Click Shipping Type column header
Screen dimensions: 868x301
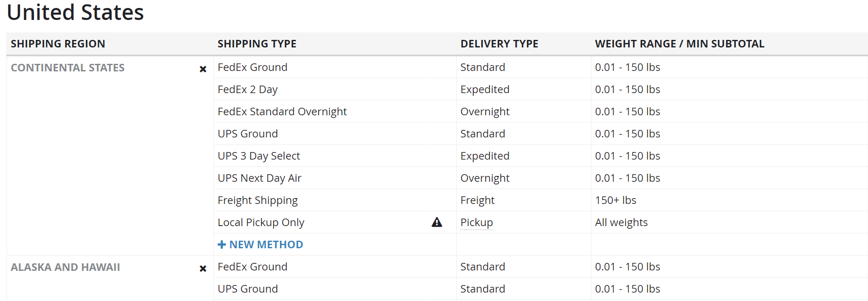pyautogui.click(x=257, y=44)
